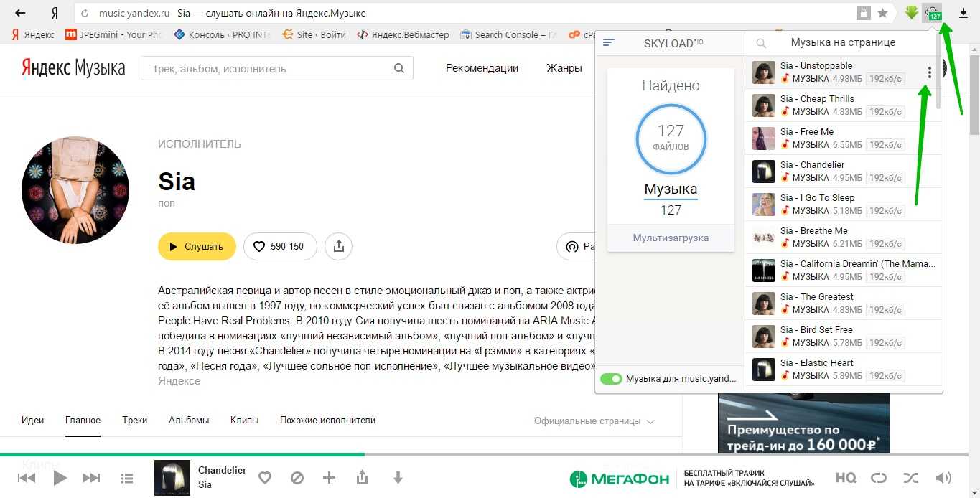Open the play queue list icon
The image size is (980, 498).
(x=127, y=478)
